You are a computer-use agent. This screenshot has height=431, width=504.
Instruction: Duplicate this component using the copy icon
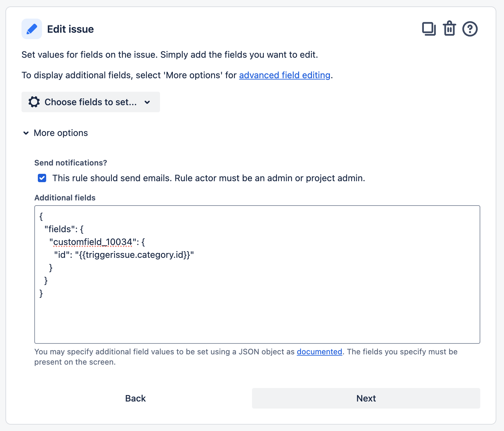coord(429,29)
